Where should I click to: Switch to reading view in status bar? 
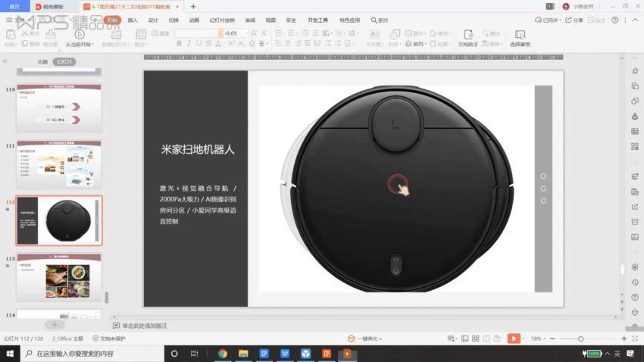(486, 339)
